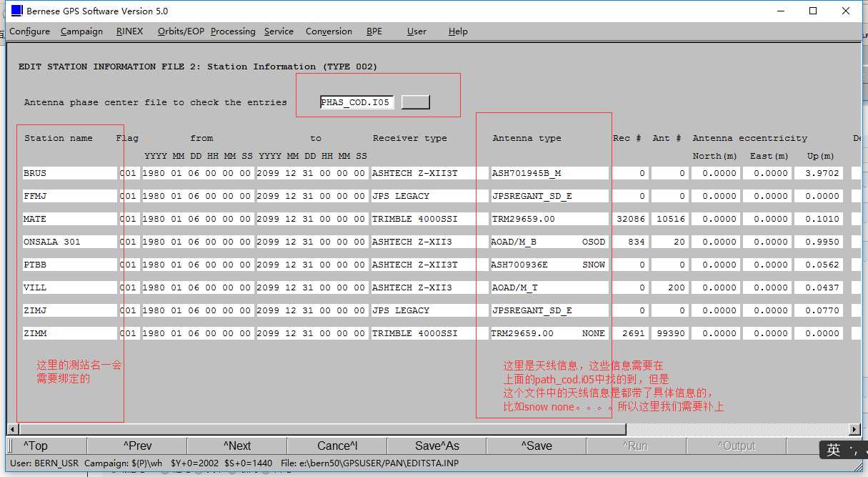The width and height of the screenshot is (868, 477).
Task: Click the flag 001 field in BRUS row
Action: coord(129,173)
